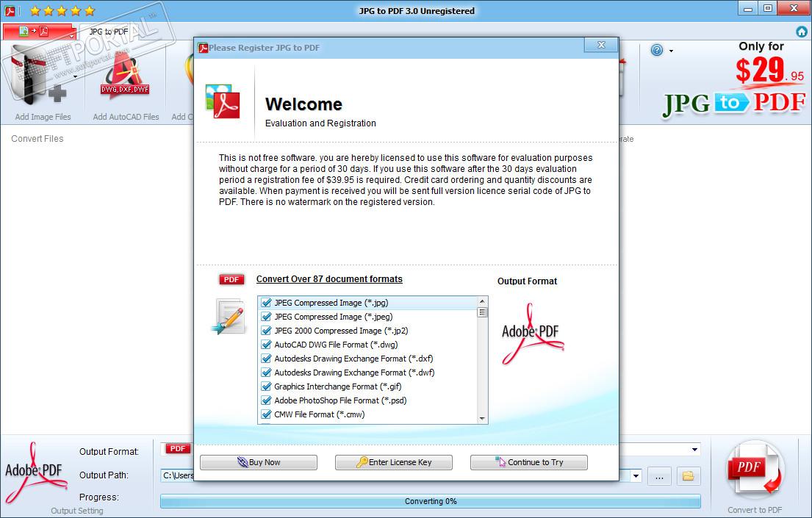Expand the help icon dropdown arrow
The image size is (812, 518).
tap(671, 51)
